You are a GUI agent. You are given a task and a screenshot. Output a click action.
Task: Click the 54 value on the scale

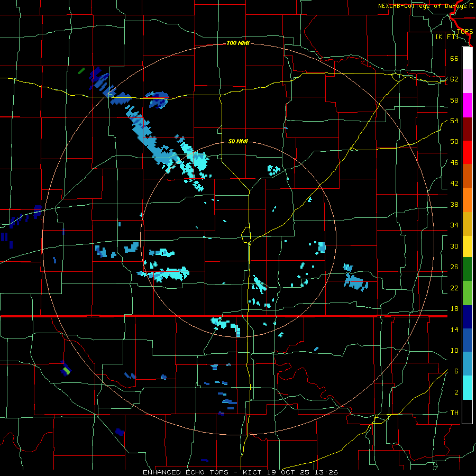point(454,121)
